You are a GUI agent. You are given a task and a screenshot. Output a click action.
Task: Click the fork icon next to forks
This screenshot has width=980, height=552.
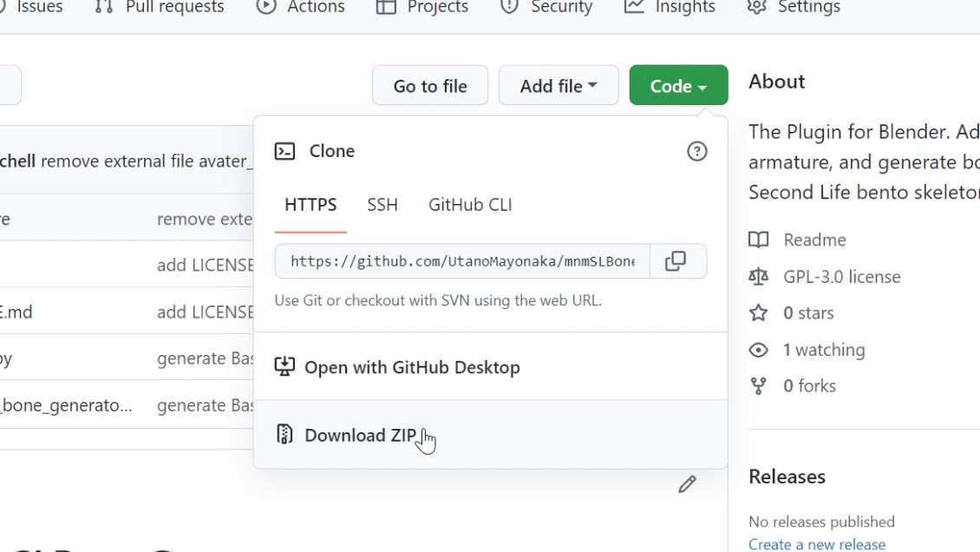point(759,386)
